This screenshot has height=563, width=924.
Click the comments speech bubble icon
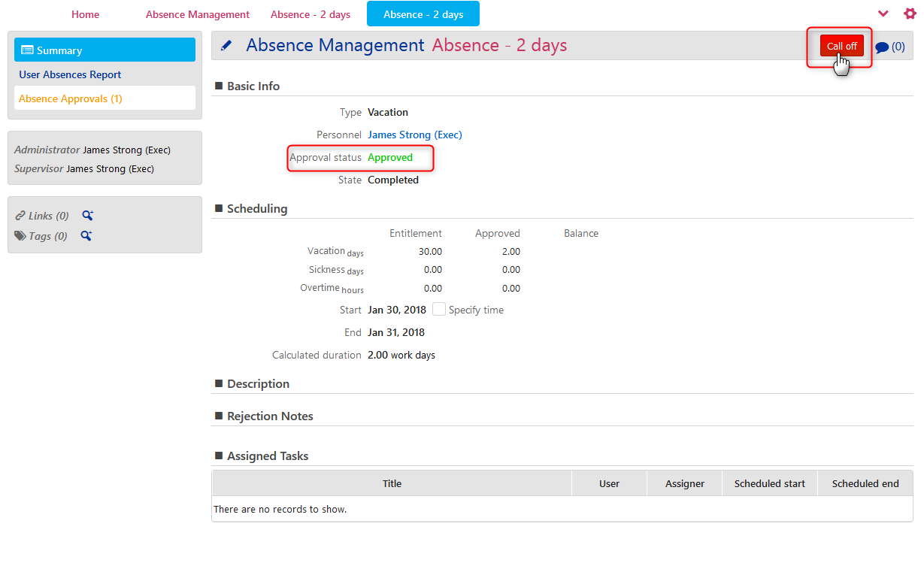point(880,46)
